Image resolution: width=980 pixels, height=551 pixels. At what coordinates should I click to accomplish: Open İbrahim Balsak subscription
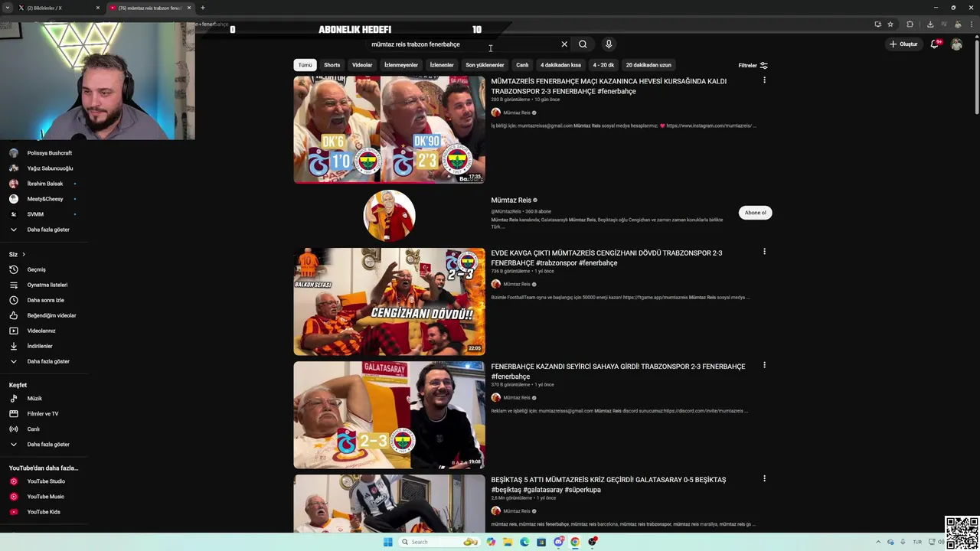pos(45,184)
